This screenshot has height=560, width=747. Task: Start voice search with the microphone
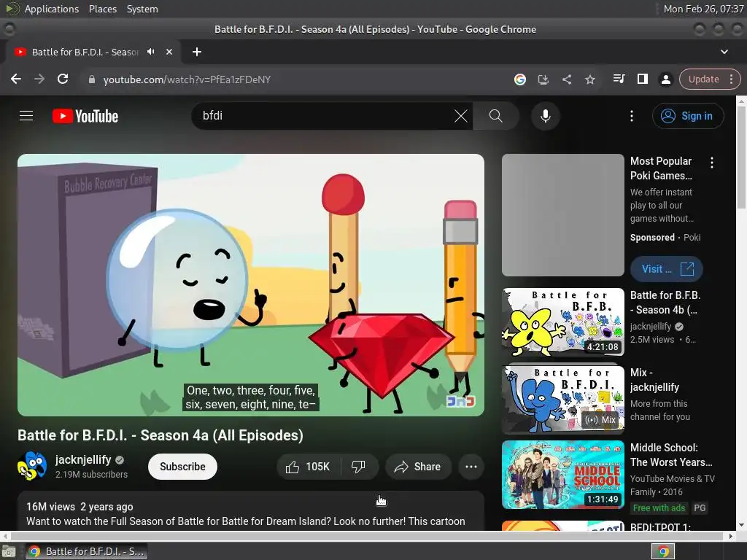pos(546,116)
